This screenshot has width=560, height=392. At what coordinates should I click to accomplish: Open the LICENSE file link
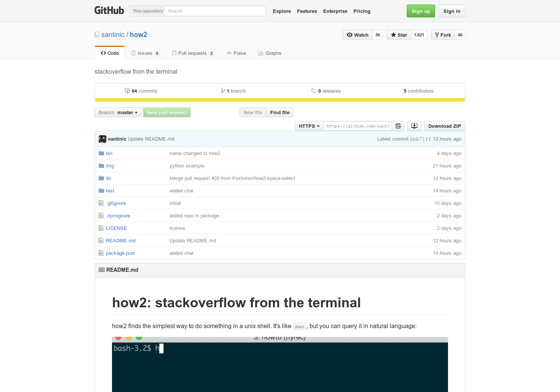pyautogui.click(x=116, y=228)
